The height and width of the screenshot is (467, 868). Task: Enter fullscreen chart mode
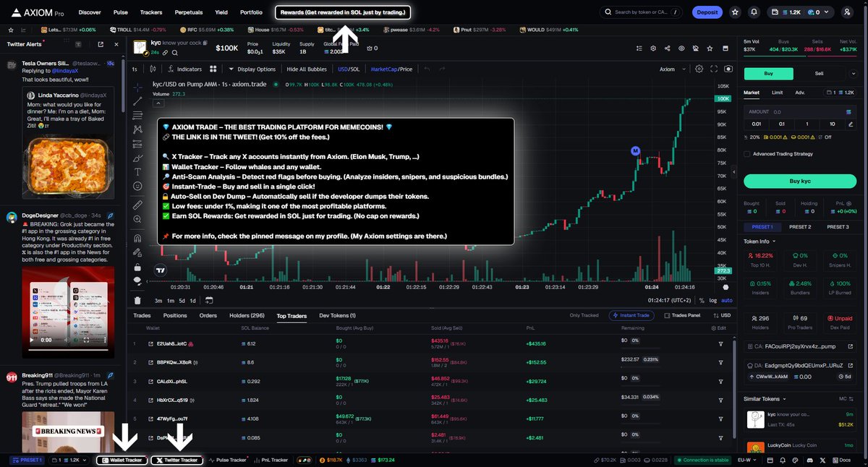pos(714,69)
